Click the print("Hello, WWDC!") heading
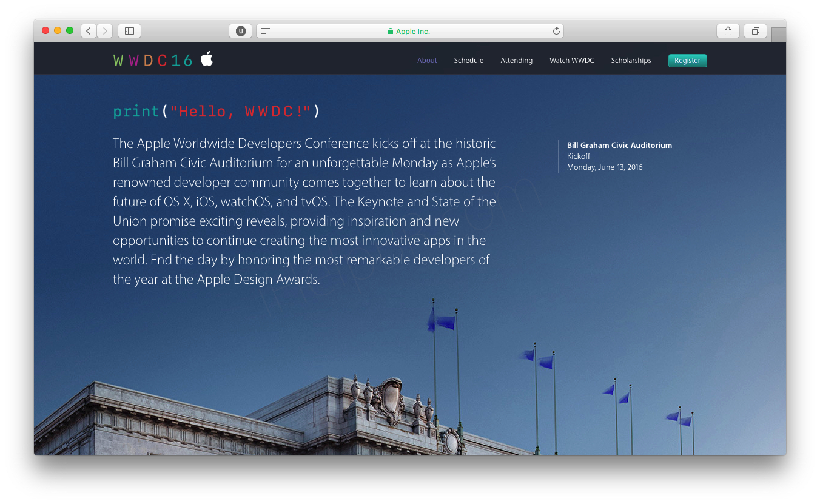 tap(216, 111)
